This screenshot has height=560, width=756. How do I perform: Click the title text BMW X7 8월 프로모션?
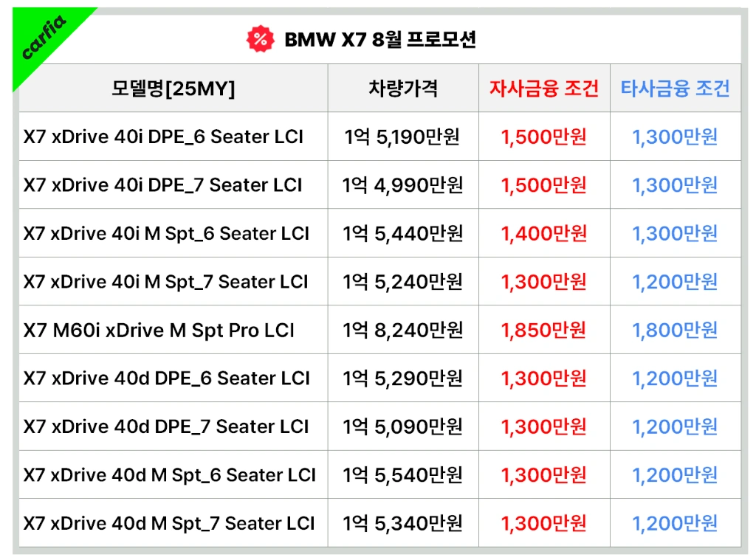coord(380,40)
